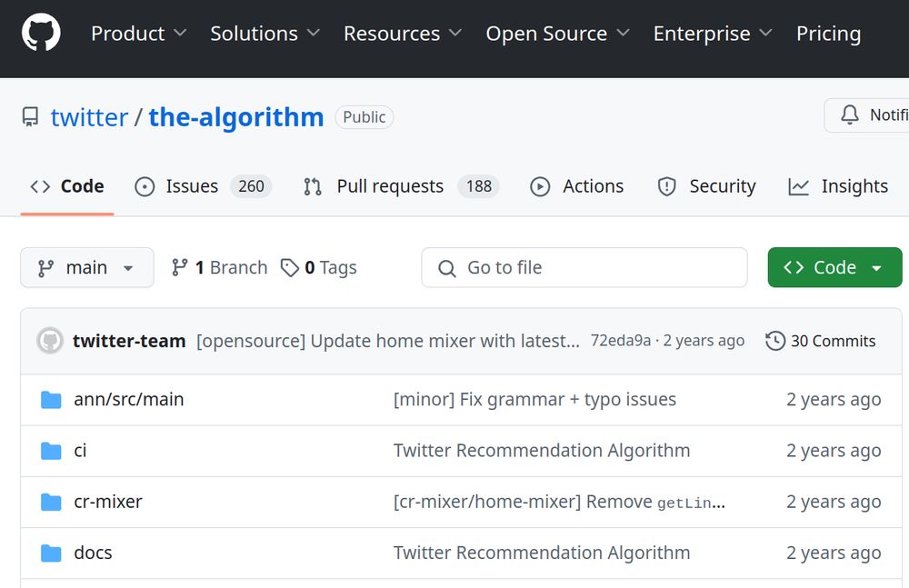
Task: Open the cr-mixer folder
Action: 108,502
